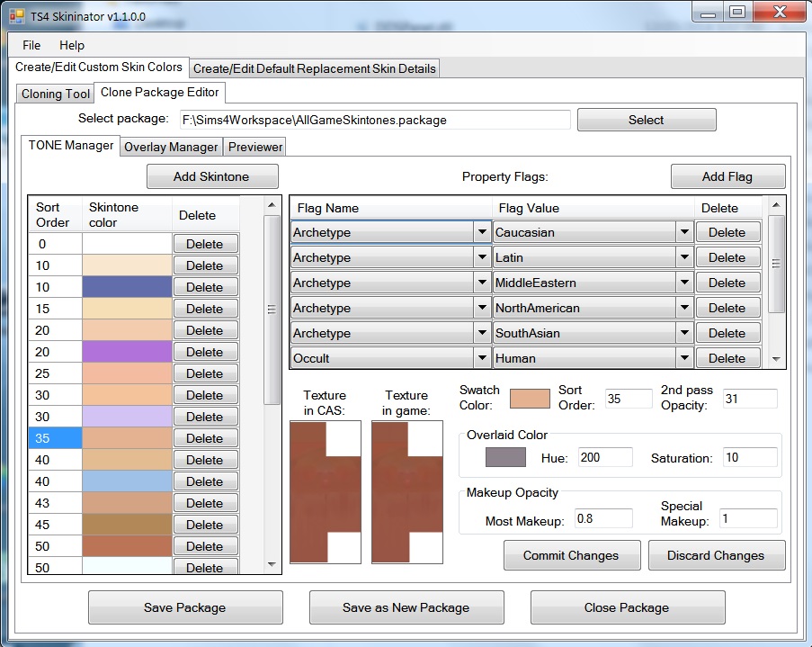Switch to the Previewer tab
The image size is (812, 647).
click(x=254, y=147)
